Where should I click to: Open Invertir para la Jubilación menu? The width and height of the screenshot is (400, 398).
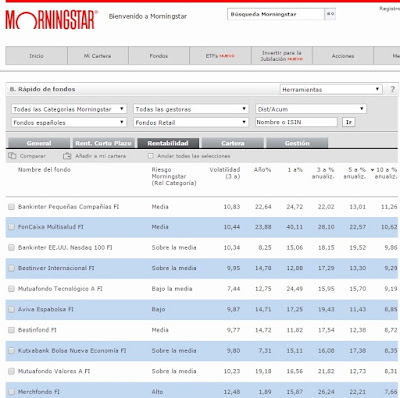[282, 56]
